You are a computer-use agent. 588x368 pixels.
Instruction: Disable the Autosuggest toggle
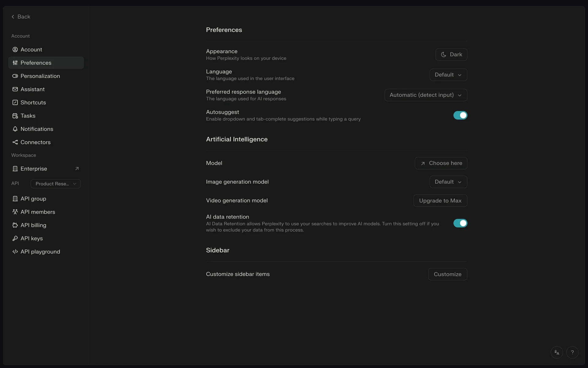(x=460, y=115)
